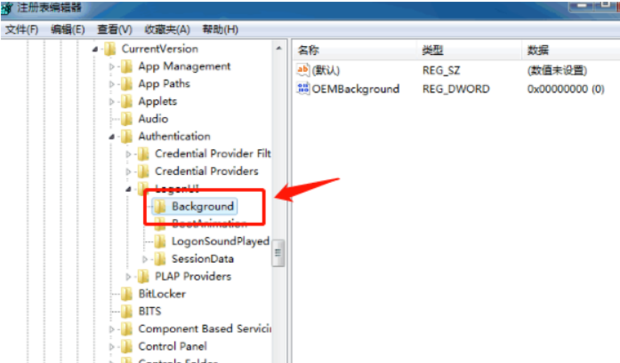Select the BitLocker key label

pyautogui.click(x=162, y=294)
